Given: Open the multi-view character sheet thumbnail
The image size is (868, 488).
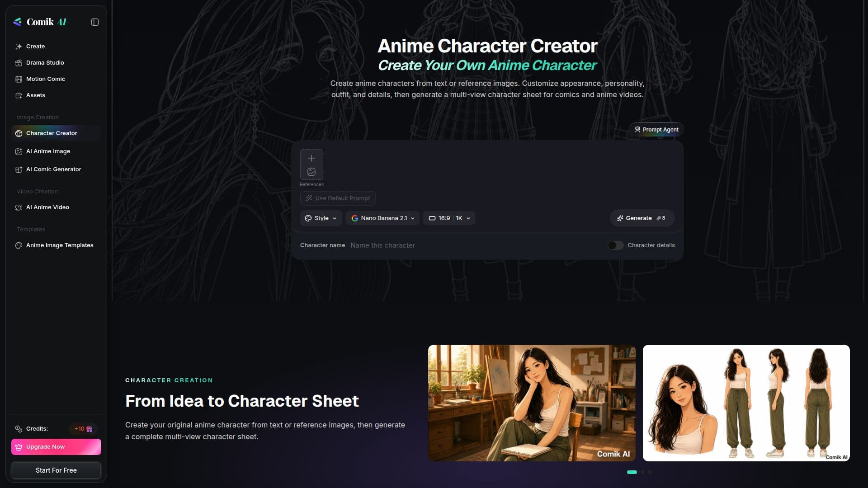Looking at the screenshot, I should pos(746,403).
